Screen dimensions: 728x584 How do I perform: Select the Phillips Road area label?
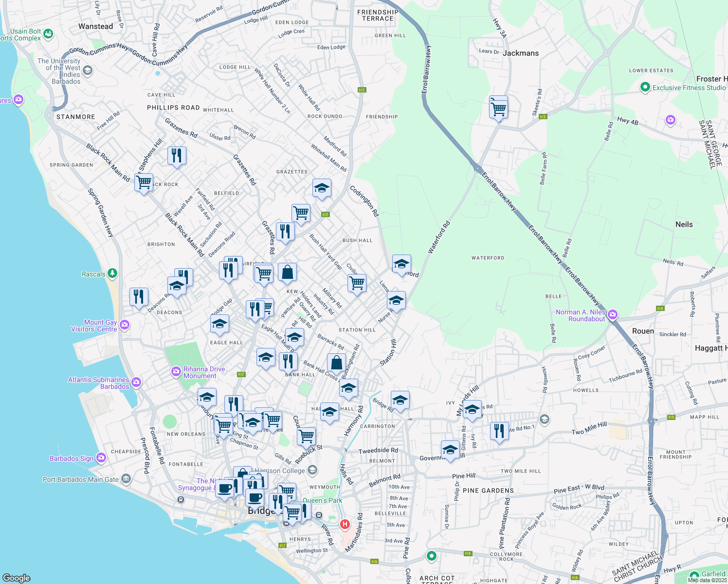click(x=173, y=108)
